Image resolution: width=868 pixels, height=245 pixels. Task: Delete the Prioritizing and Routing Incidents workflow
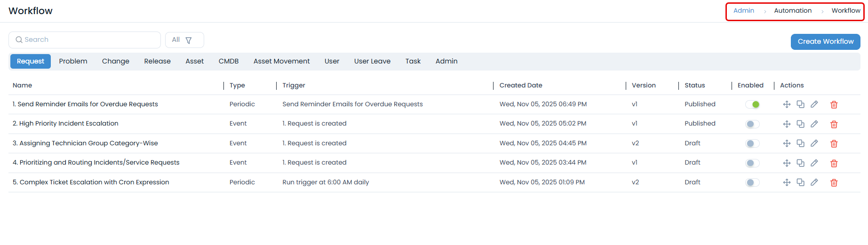coord(834,163)
